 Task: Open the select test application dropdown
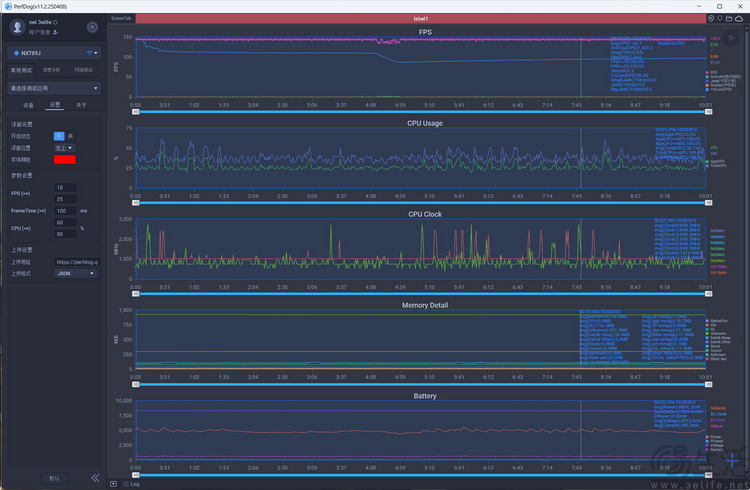click(54, 88)
